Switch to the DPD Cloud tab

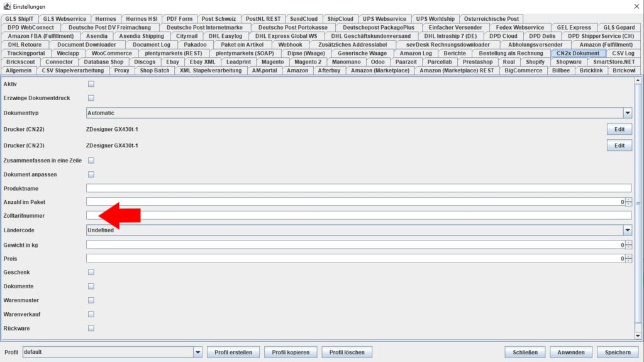click(x=503, y=36)
